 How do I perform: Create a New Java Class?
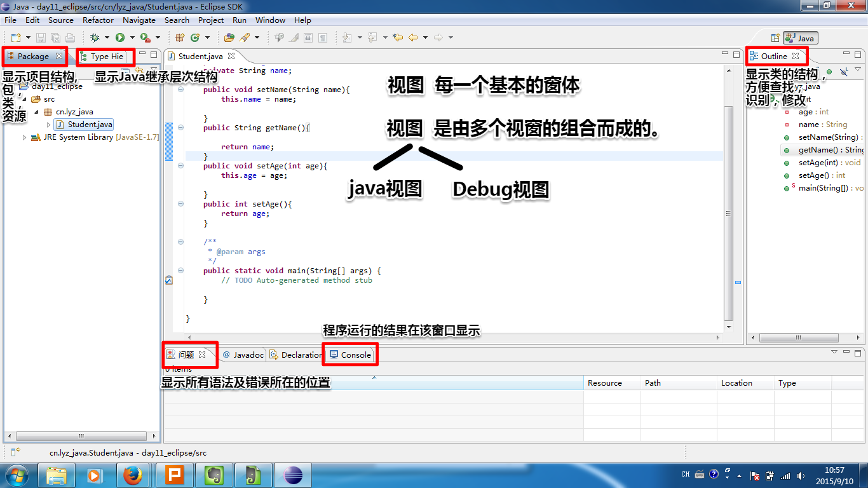[195, 37]
